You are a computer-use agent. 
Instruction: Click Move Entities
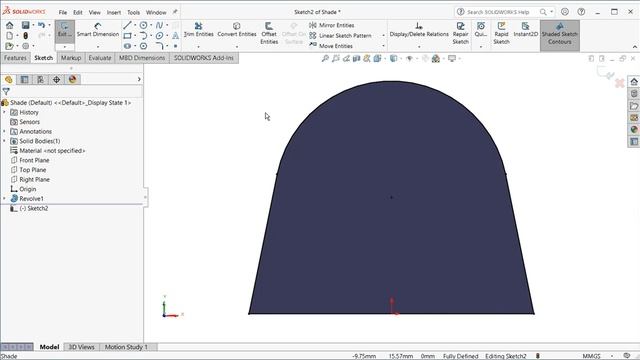331,46
